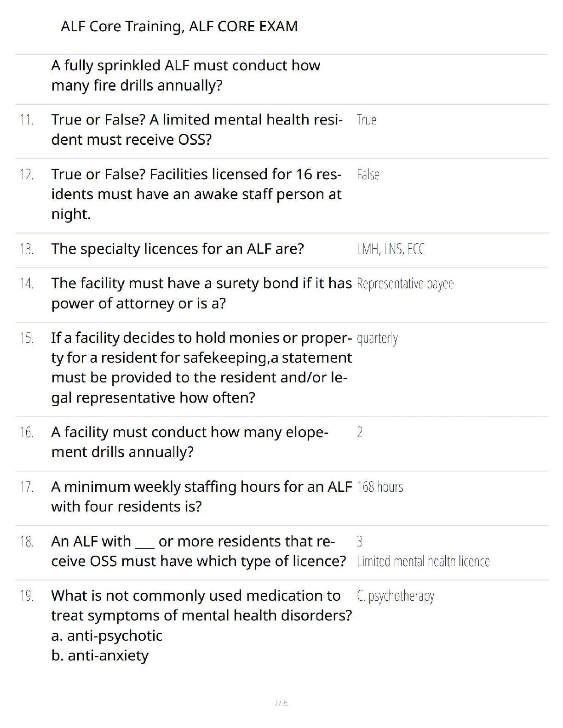Image resolution: width=563 pixels, height=728 pixels.
Task: Click the ALF Core Training document title
Action: pos(179,26)
